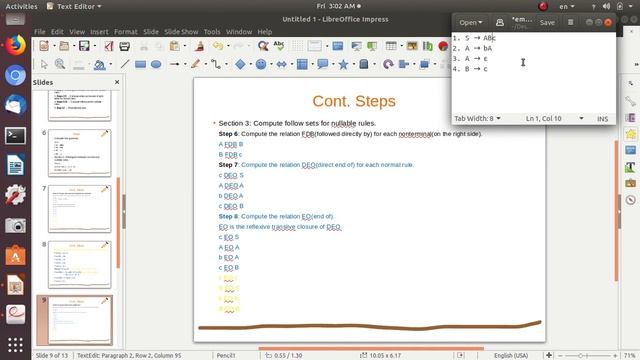The width and height of the screenshot is (640, 360).
Task: Toggle the INS insert mode indicator in Text Editor
Action: (x=602, y=119)
